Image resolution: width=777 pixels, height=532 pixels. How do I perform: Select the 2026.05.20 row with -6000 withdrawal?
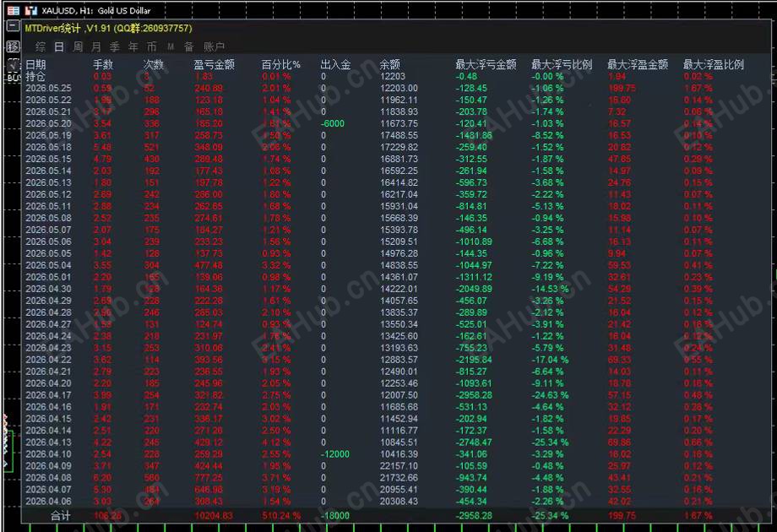pos(394,123)
